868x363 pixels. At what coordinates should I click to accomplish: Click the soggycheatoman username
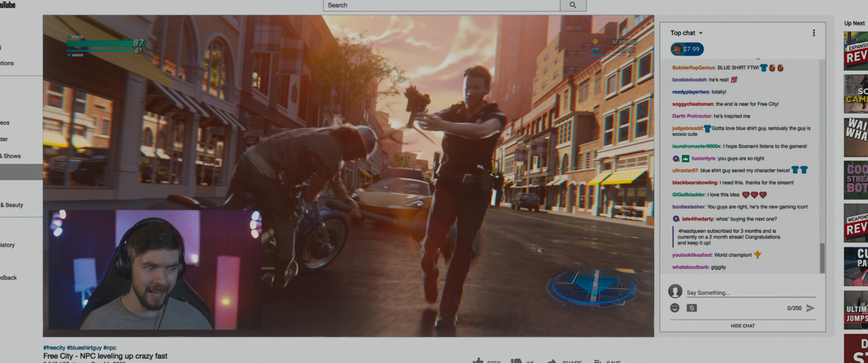(693, 104)
